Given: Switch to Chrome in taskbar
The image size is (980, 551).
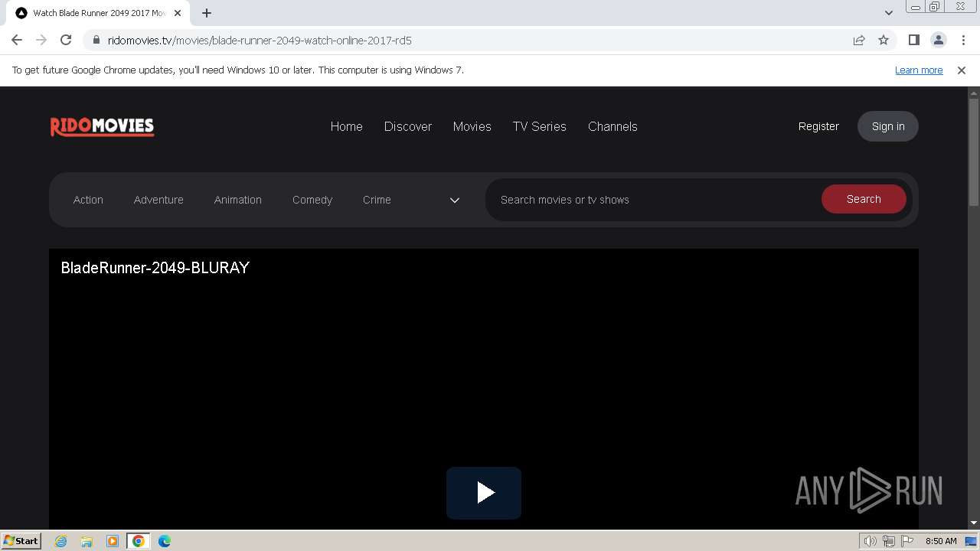Looking at the screenshot, I should pyautogui.click(x=139, y=541).
